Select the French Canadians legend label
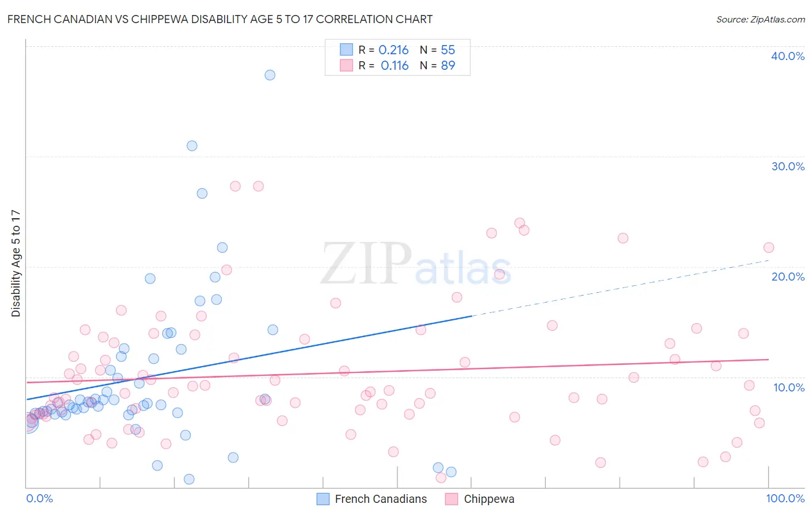This screenshot has height=515, width=812. pyautogui.click(x=381, y=499)
